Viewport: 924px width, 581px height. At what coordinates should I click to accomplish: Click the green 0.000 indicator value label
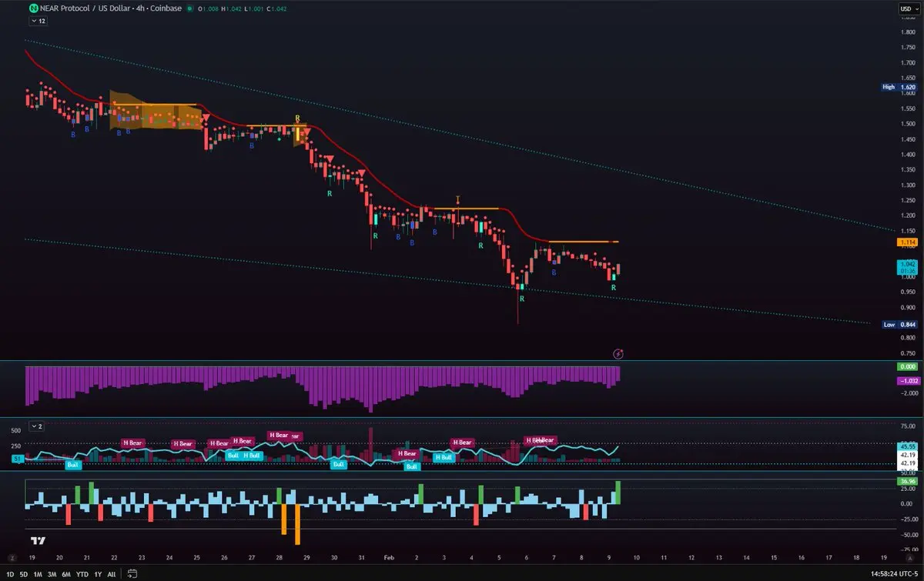[908, 367]
